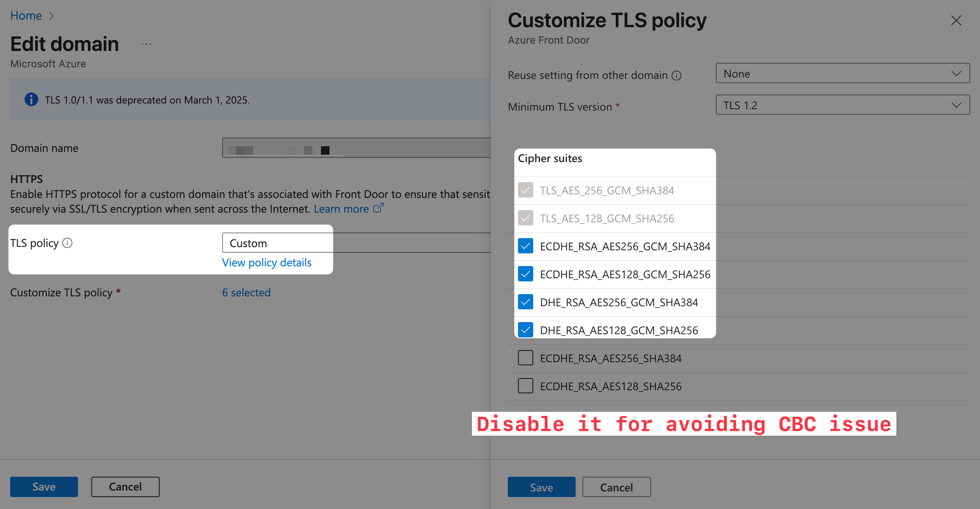Open the 6 selected cipher suites link
Image resolution: width=980 pixels, height=509 pixels.
point(246,292)
